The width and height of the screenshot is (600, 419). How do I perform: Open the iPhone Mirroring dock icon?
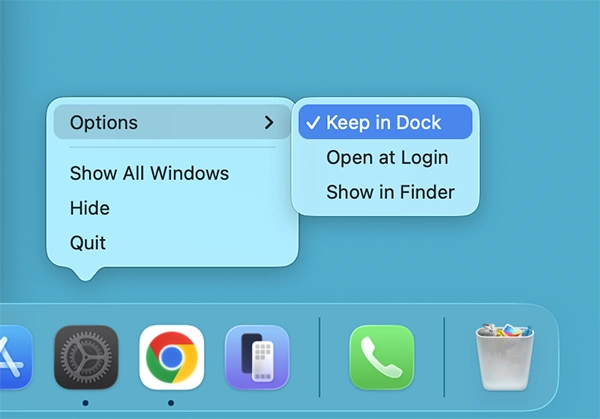pyautogui.click(x=257, y=357)
